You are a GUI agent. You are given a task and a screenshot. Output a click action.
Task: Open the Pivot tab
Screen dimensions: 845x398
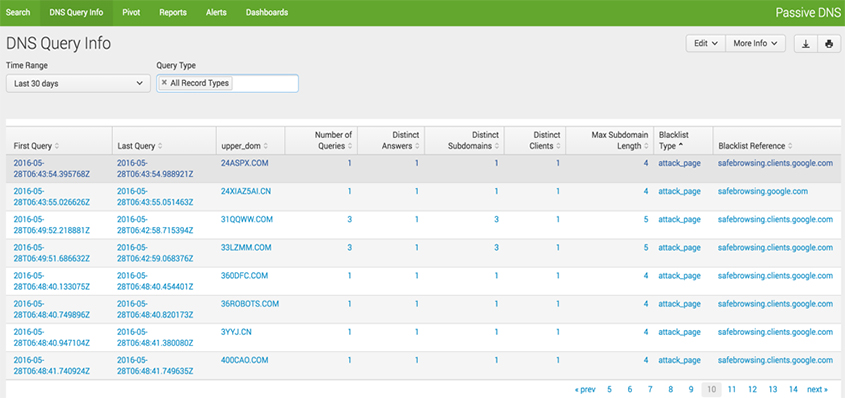point(131,12)
